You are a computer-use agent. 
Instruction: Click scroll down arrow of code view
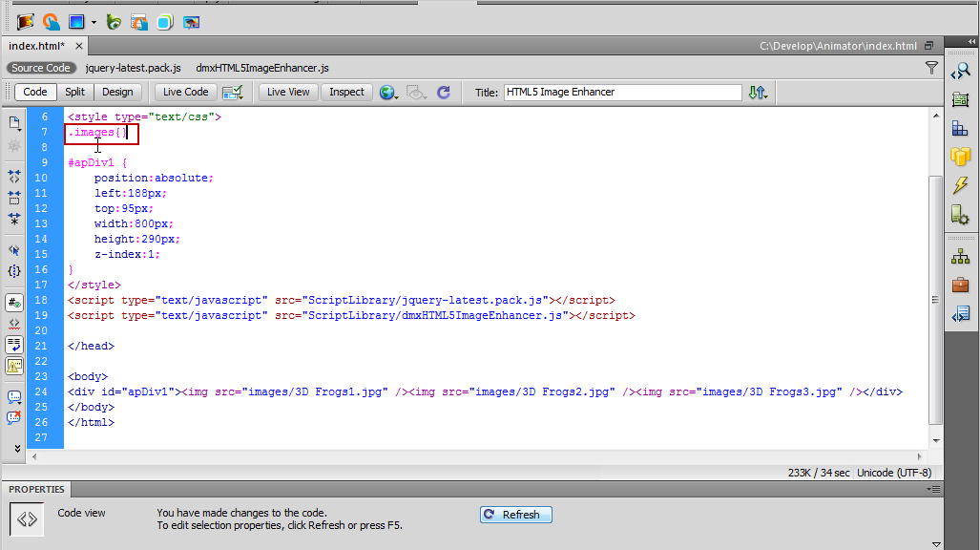[935, 440]
